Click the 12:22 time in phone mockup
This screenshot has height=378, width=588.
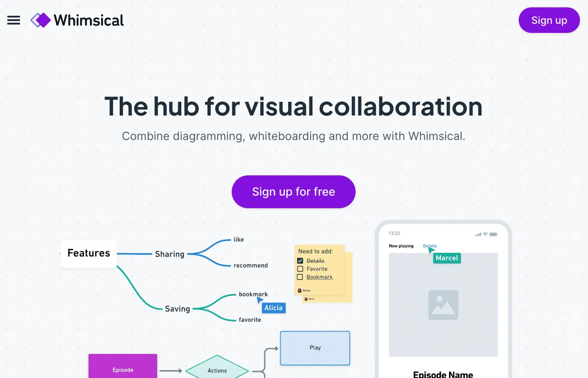tap(394, 233)
